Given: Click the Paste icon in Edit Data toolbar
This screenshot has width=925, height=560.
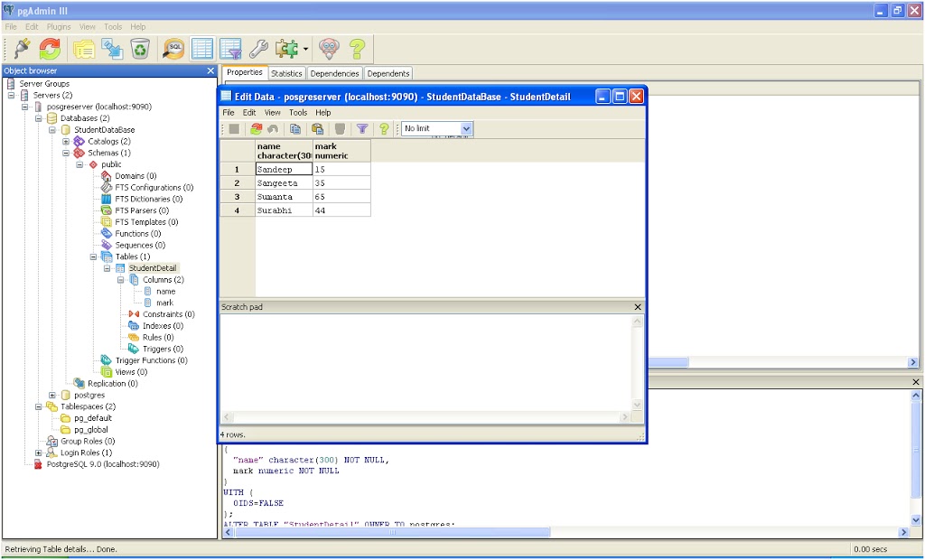Looking at the screenshot, I should [317, 128].
